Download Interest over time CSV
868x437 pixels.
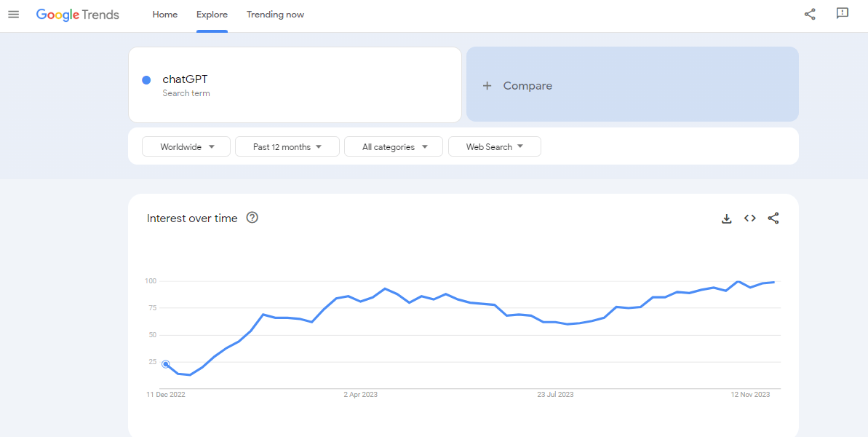point(727,219)
